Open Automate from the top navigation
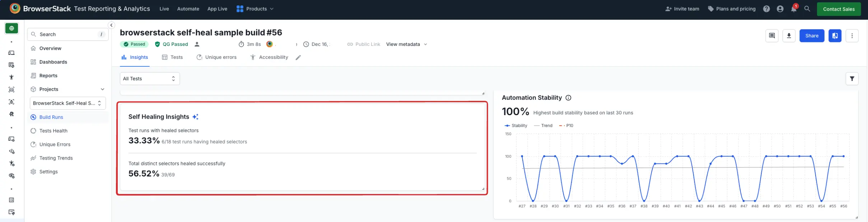 coord(188,9)
